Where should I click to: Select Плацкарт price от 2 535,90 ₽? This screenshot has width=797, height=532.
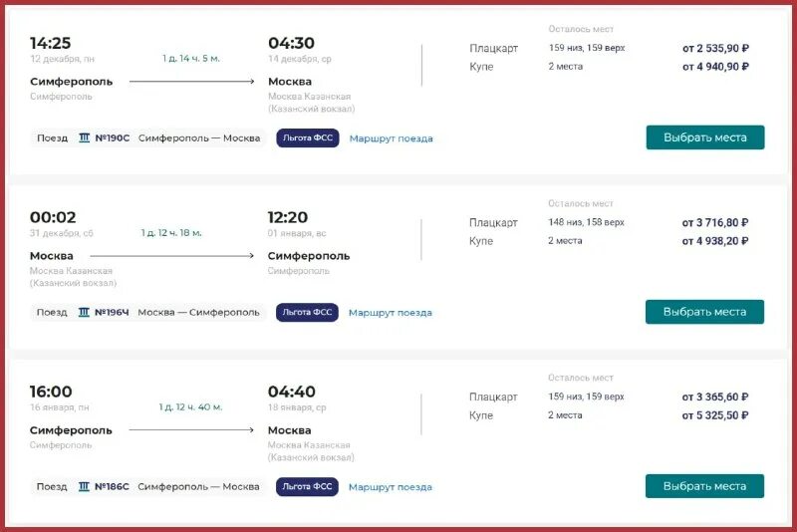point(715,48)
